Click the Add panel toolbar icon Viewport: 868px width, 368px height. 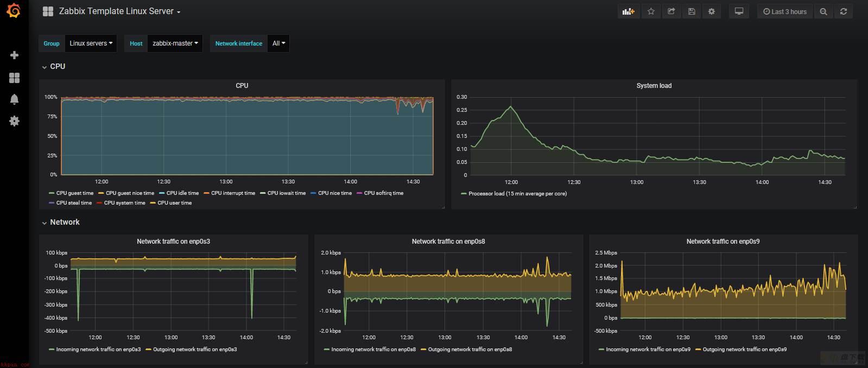(x=629, y=11)
